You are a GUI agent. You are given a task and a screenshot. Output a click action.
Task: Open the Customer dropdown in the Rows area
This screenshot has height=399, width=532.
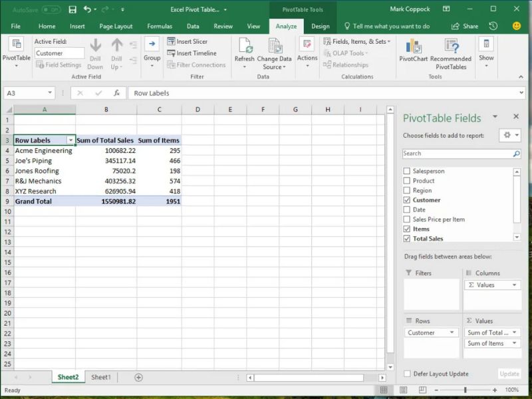[x=453, y=332]
